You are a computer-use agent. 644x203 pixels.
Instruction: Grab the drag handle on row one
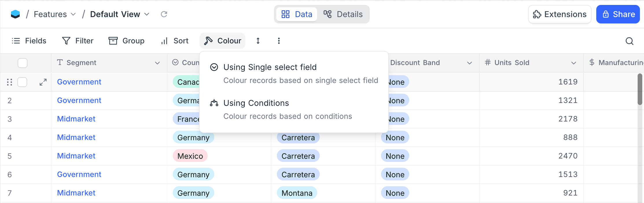pyautogui.click(x=10, y=82)
